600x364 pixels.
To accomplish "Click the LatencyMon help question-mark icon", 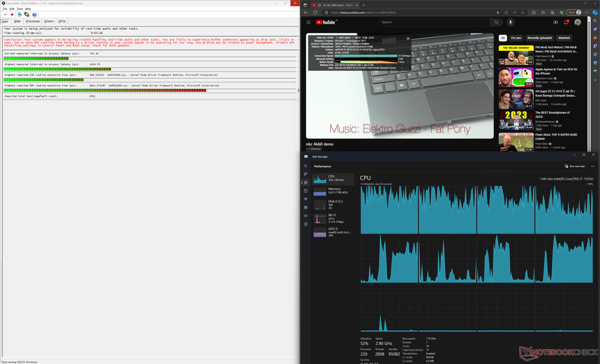I will click(x=34, y=15).
